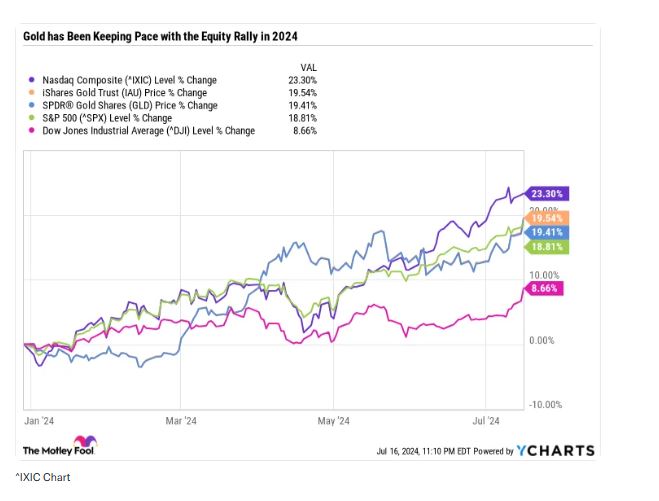Screen dimensions: 659x501
Task: Select the Dow Jones Industrial Average legend label
Action: pos(148,131)
